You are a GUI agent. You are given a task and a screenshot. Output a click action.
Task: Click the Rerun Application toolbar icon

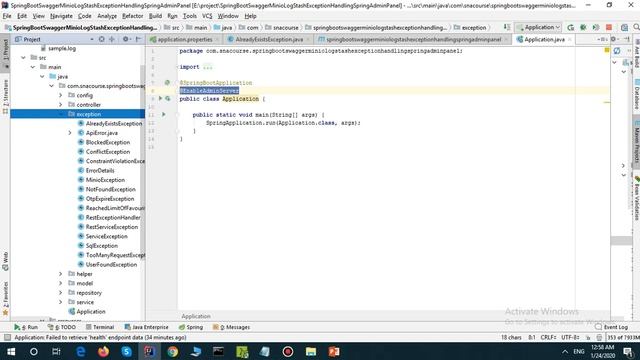point(571,27)
